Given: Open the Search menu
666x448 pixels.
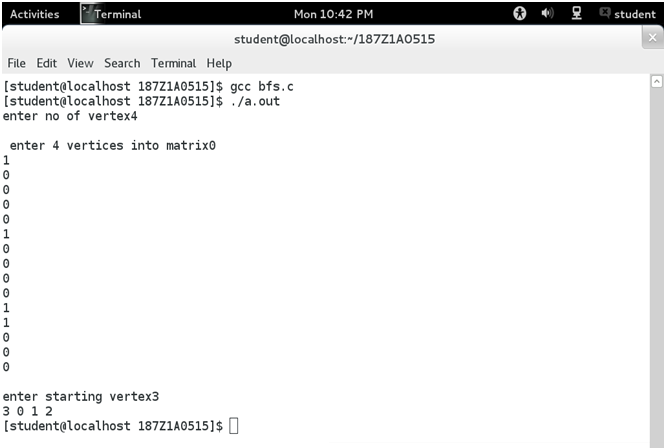Looking at the screenshot, I should [122, 63].
